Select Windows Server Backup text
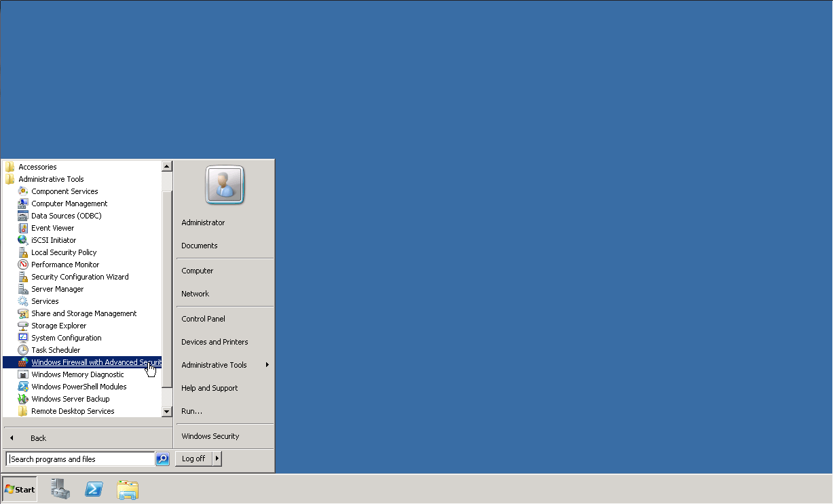This screenshot has height=504, width=833. 71,399
